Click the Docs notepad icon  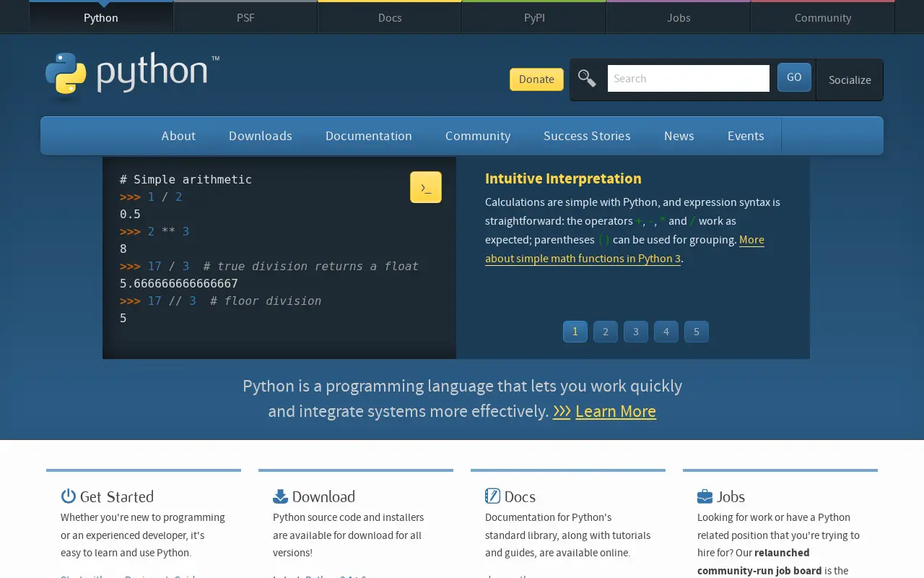click(492, 496)
